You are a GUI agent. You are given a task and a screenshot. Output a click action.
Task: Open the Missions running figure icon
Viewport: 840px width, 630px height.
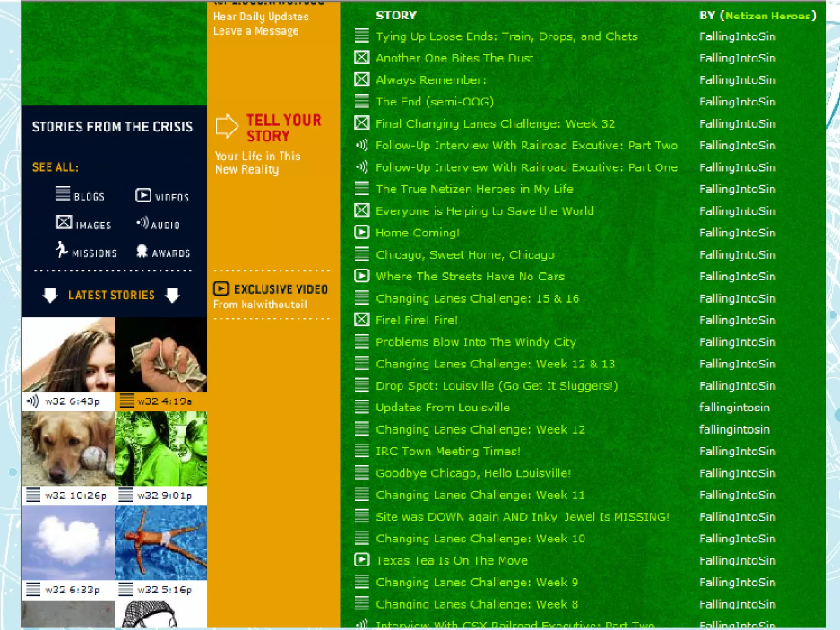tap(62, 249)
